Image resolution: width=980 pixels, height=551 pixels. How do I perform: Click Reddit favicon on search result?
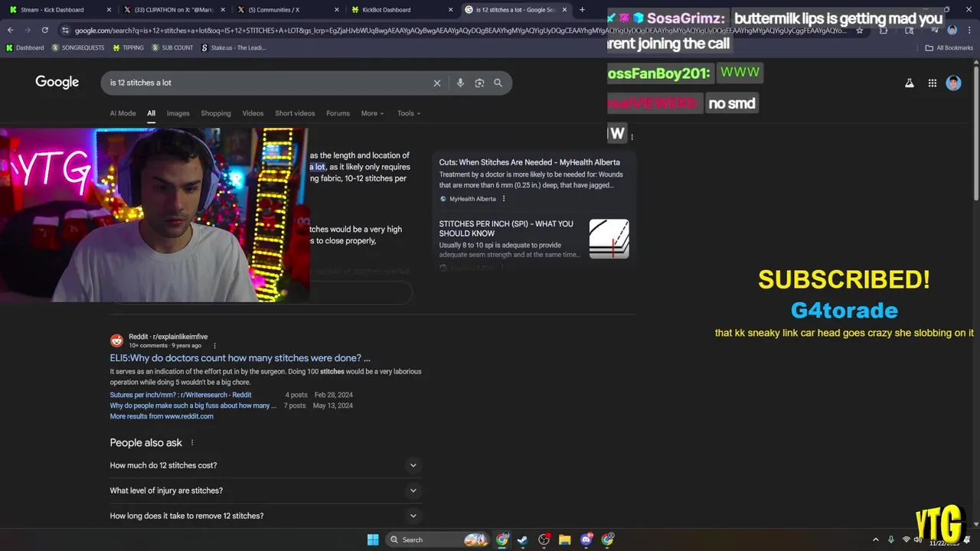(x=116, y=341)
